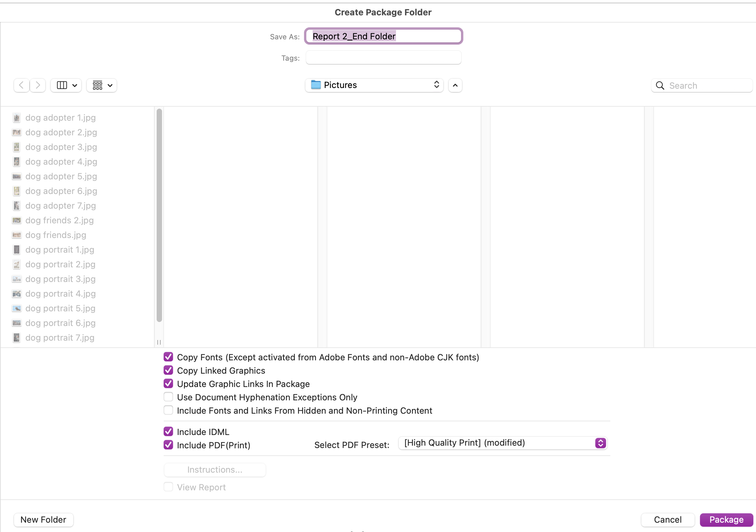Click the parent folder up-arrow button
This screenshot has width=756, height=532.
point(455,85)
